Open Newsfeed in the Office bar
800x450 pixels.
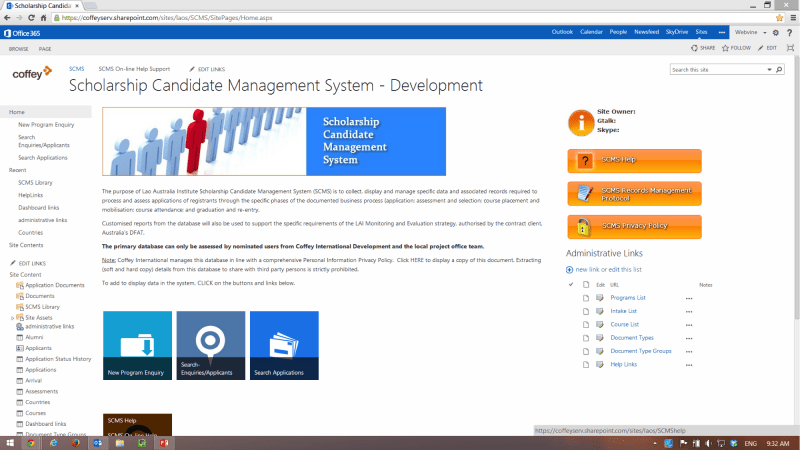646,32
